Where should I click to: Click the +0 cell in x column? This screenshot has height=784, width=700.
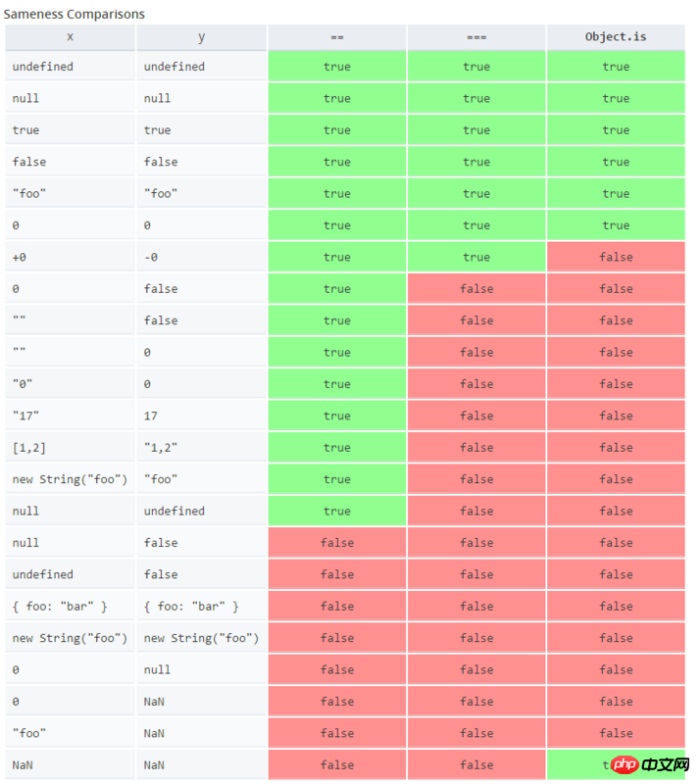[x=22, y=257]
